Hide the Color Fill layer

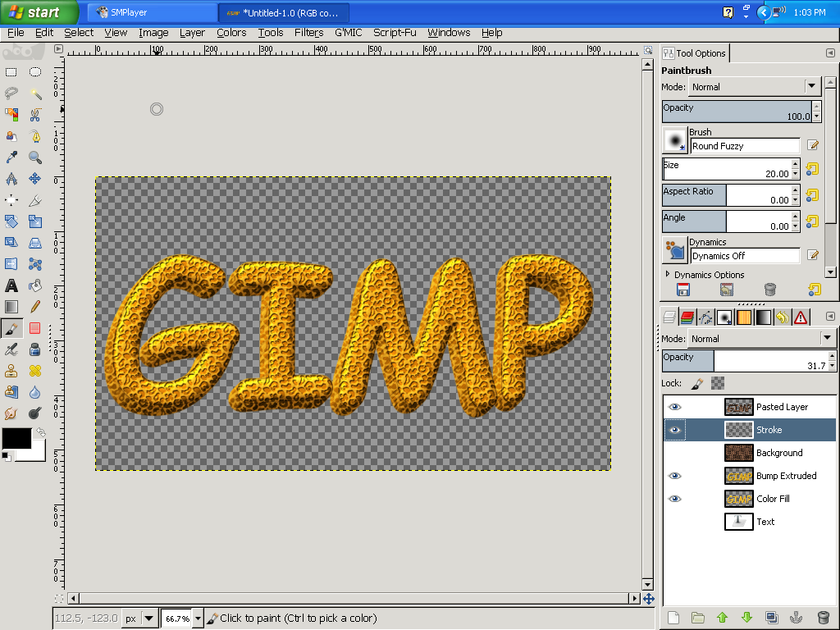(675, 499)
